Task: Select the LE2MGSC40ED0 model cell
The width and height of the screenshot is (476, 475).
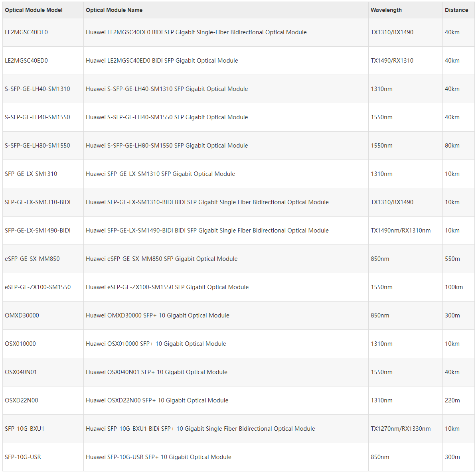Action: [x=43, y=60]
